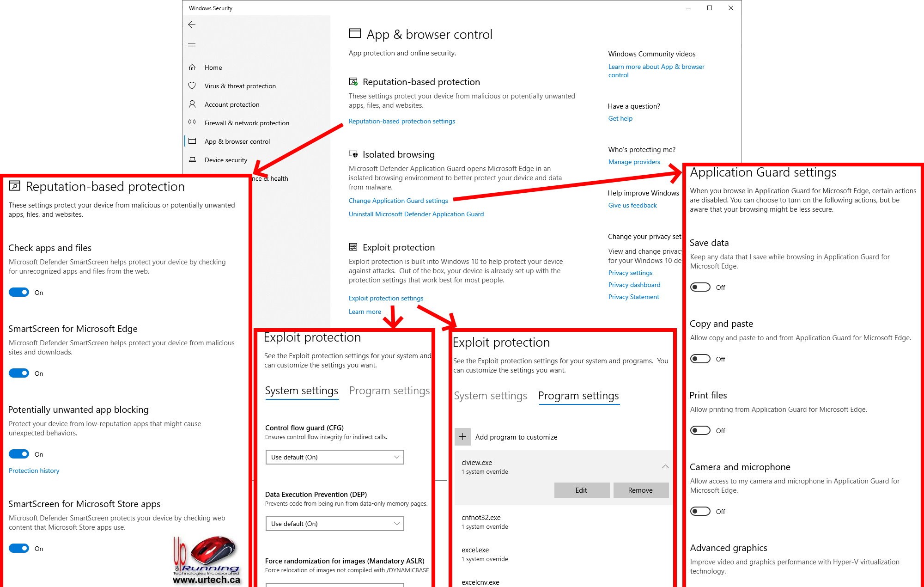Open the Reputation-based protection settings link
Image resolution: width=924 pixels, height=587 pixels.
pos(401,122)
